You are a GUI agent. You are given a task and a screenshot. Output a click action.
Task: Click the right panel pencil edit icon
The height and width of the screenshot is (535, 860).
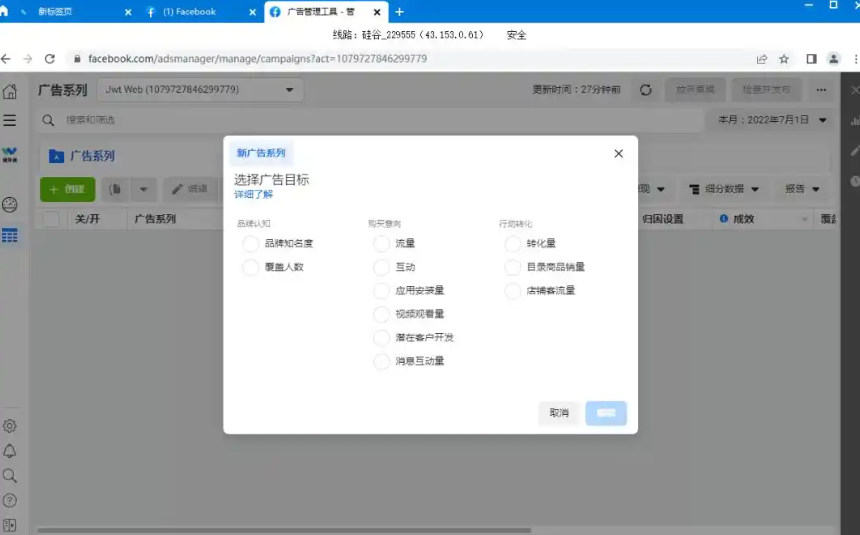coord(855,150)
